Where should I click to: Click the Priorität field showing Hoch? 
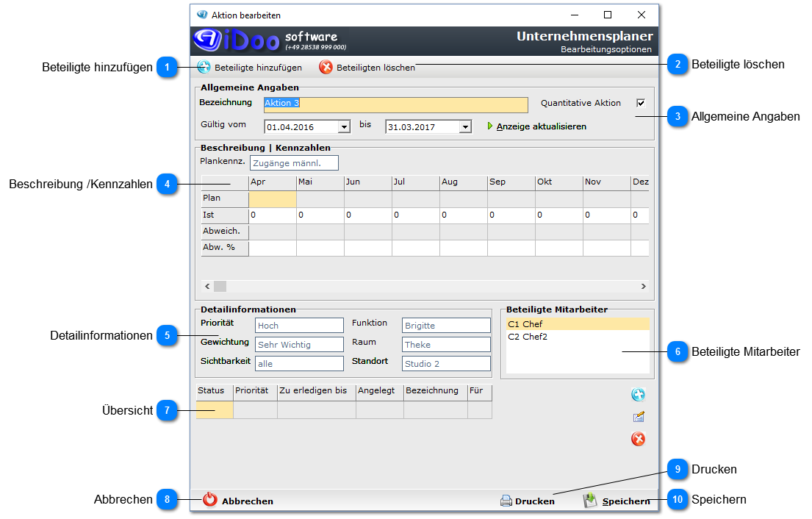pyautogui.click(x=299, y=325)
